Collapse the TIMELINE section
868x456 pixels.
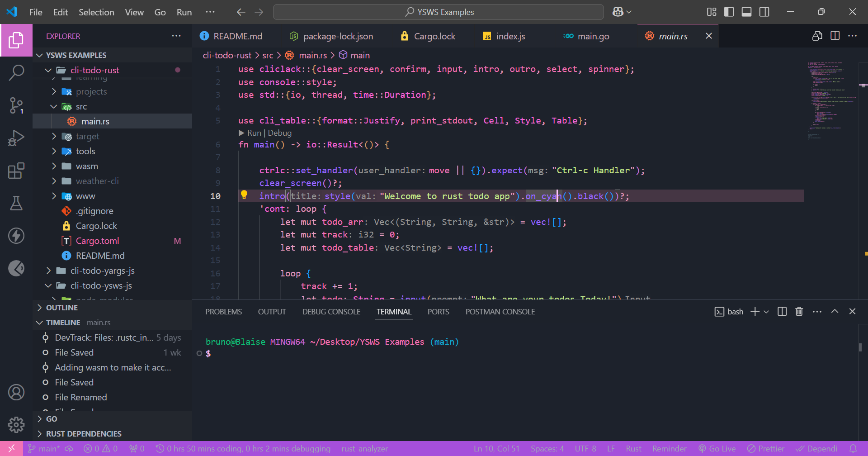coord(113,323)
